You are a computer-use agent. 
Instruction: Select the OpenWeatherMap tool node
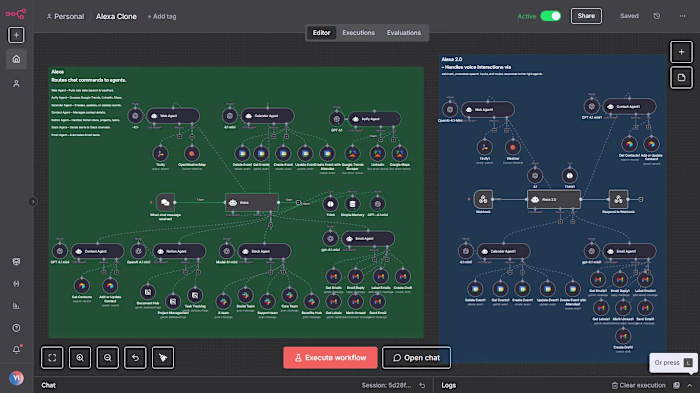[192, 154]
